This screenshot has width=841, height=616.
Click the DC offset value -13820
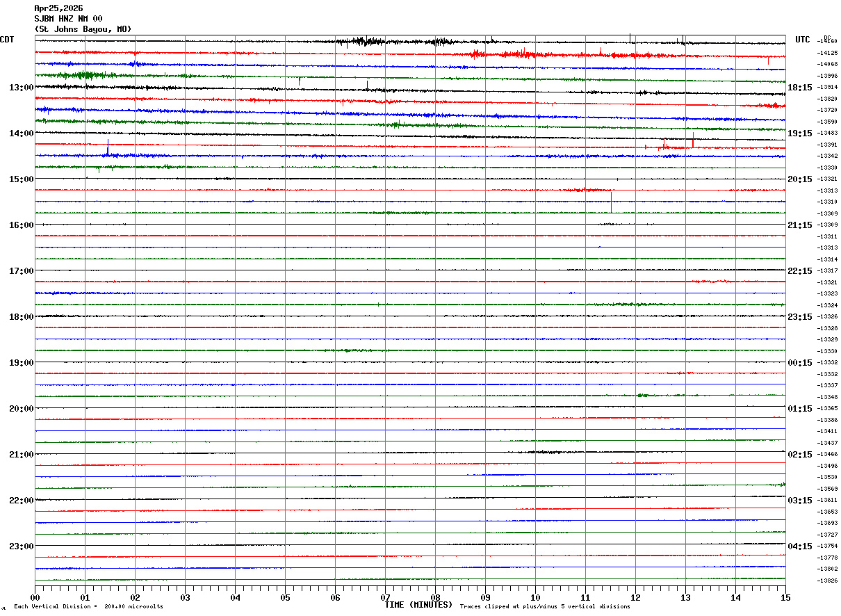(827, 99)
